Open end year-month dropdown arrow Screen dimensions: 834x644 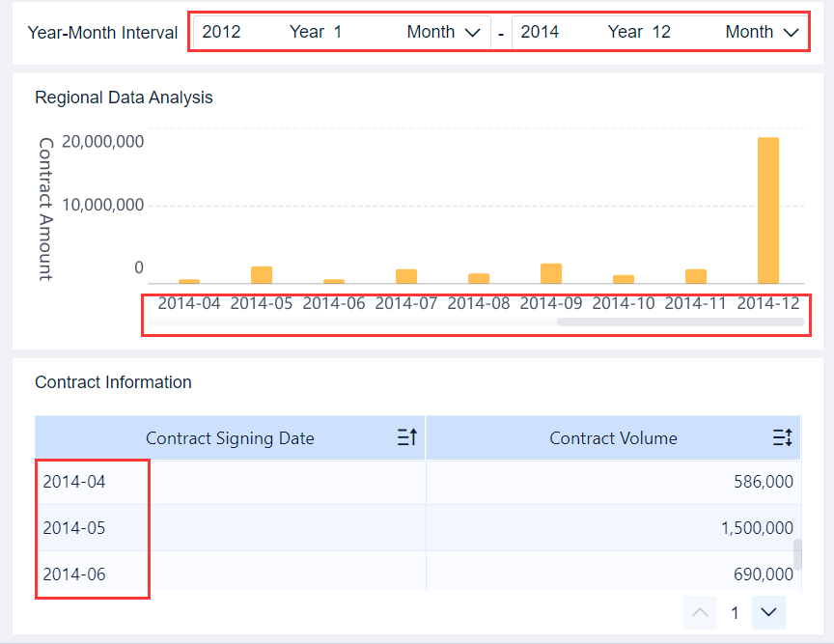tap(791, 32)
